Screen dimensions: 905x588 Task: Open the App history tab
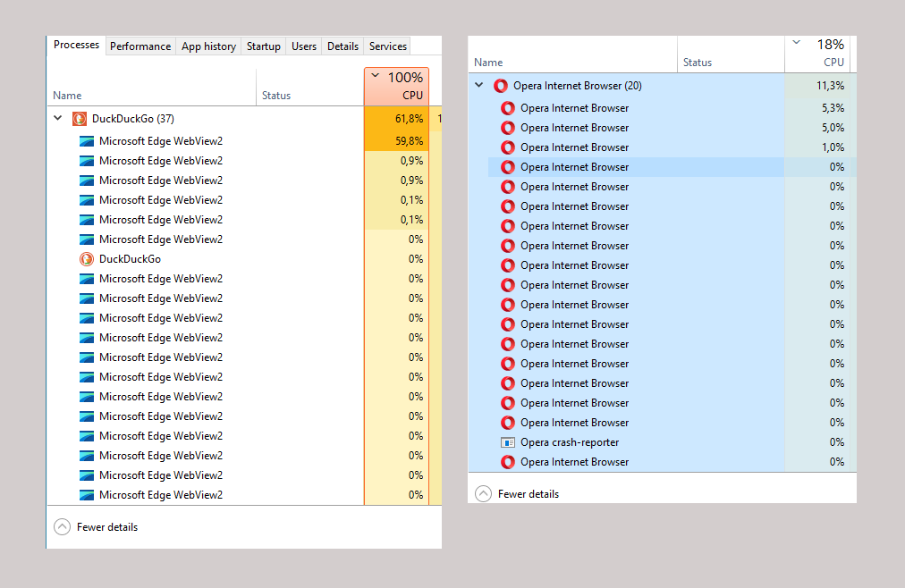tap(208, 46)
